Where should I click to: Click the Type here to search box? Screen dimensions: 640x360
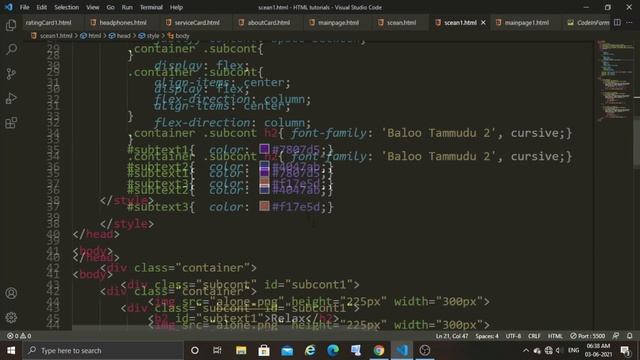pyautogui.click(x=103, y=350)
